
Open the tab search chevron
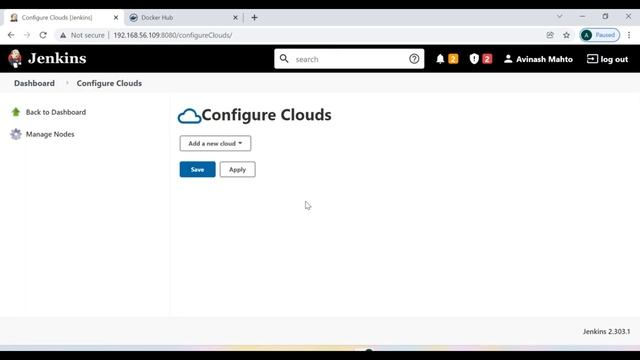(560, 16)
